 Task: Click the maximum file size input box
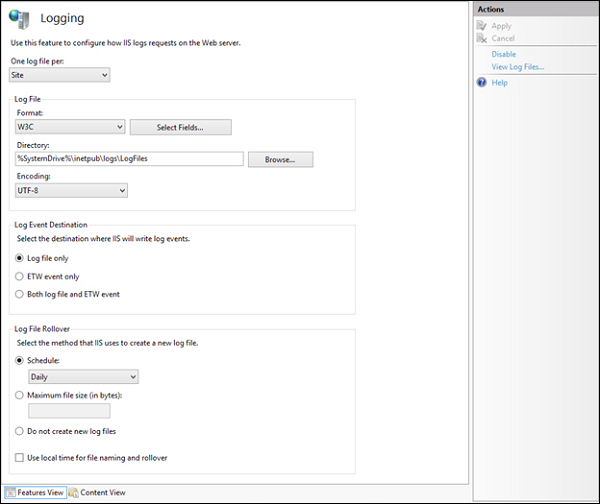(69, 411)
